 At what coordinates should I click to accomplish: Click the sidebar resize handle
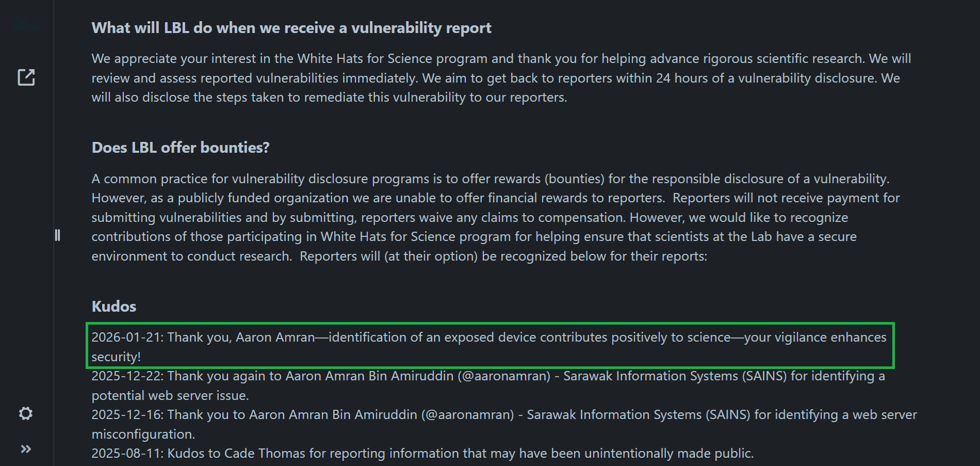click(57, 235)
